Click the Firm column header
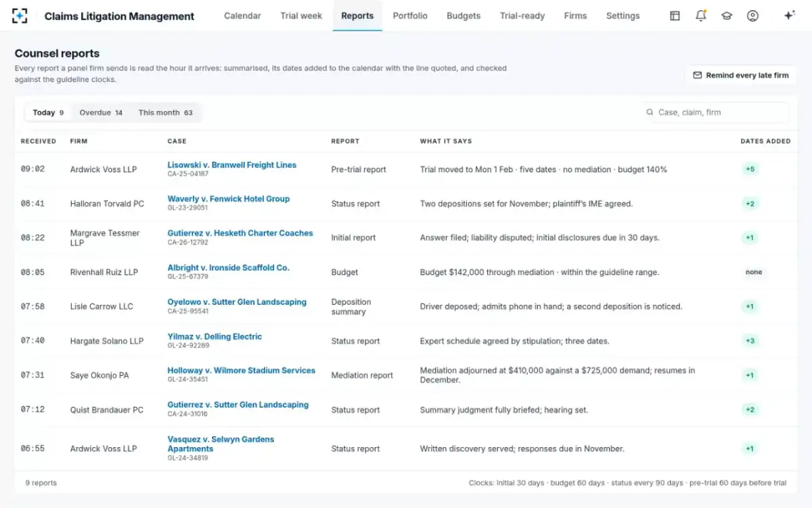Image resolution: width=812 pixels, height=508 pixels. 78,142
